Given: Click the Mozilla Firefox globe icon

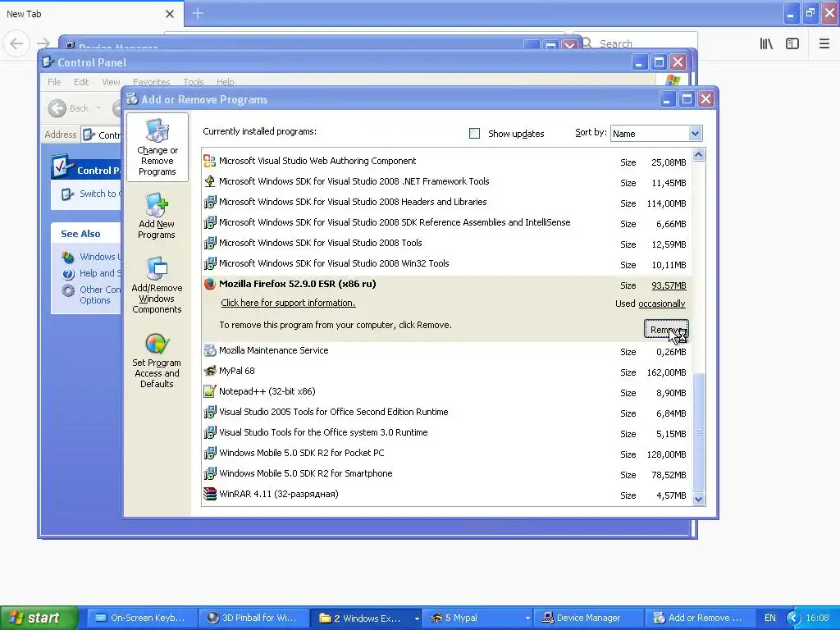Looking at the screenshot, I should click(210, 284).
